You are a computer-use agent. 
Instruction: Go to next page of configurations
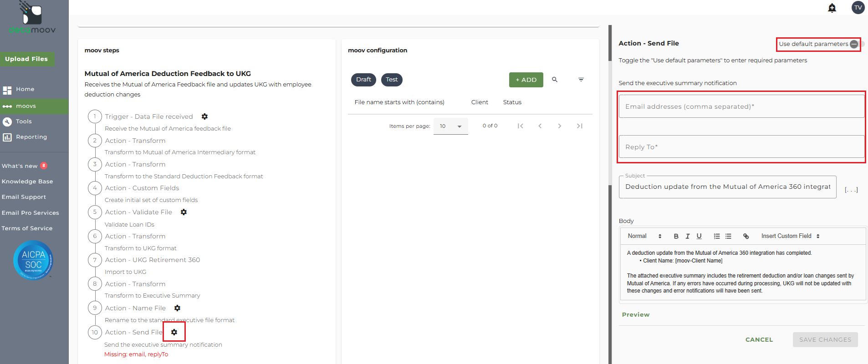[x=560, y=126]
